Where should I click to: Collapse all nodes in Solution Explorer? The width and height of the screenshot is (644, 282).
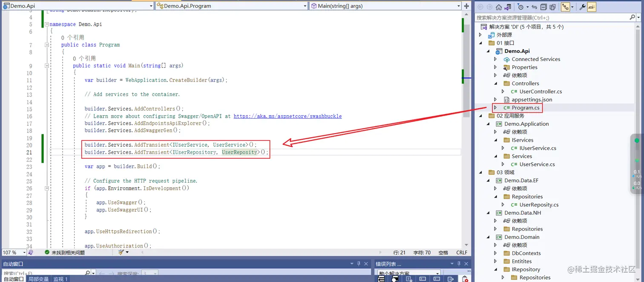click(x=543, y=7)
